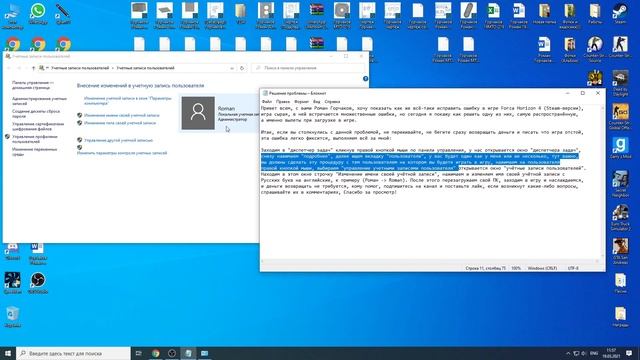
Task: Go up one level in Control Panel
Action: (33, 68)
